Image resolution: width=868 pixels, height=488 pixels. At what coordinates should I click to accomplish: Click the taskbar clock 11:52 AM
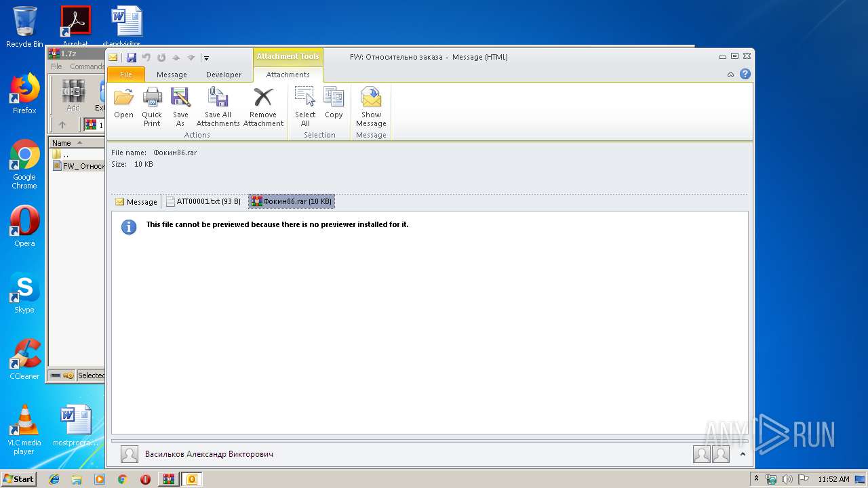click(x=833, y=479)
